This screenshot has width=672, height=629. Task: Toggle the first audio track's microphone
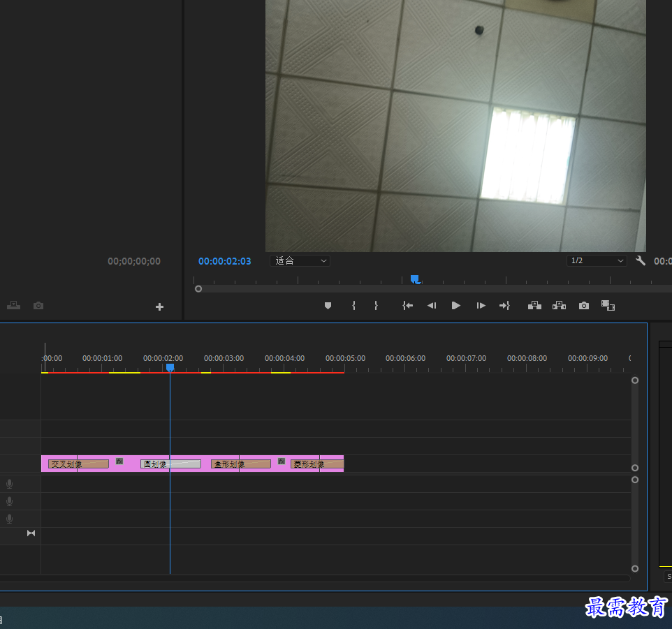click(x=9, y=484)
